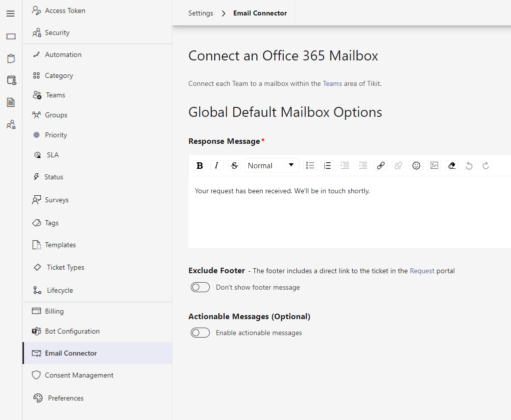Click into the response message text area
The height and width of the screenshot is (420, 511).
pos(349,212)
